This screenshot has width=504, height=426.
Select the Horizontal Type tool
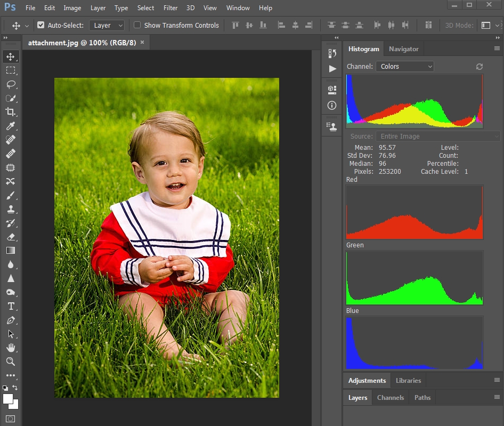(11, 306)
